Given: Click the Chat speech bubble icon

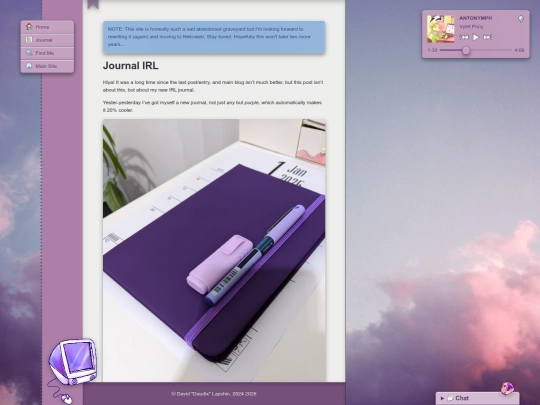Looking at the screenshot, I should (x=450, y=398).
